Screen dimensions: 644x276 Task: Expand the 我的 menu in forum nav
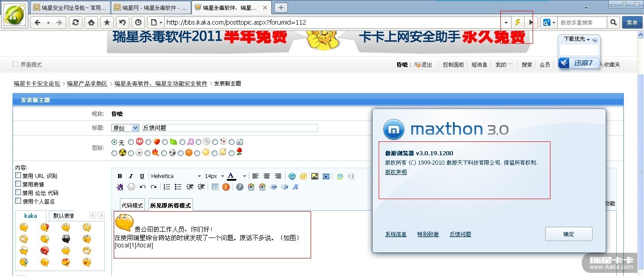click(504, 65)
